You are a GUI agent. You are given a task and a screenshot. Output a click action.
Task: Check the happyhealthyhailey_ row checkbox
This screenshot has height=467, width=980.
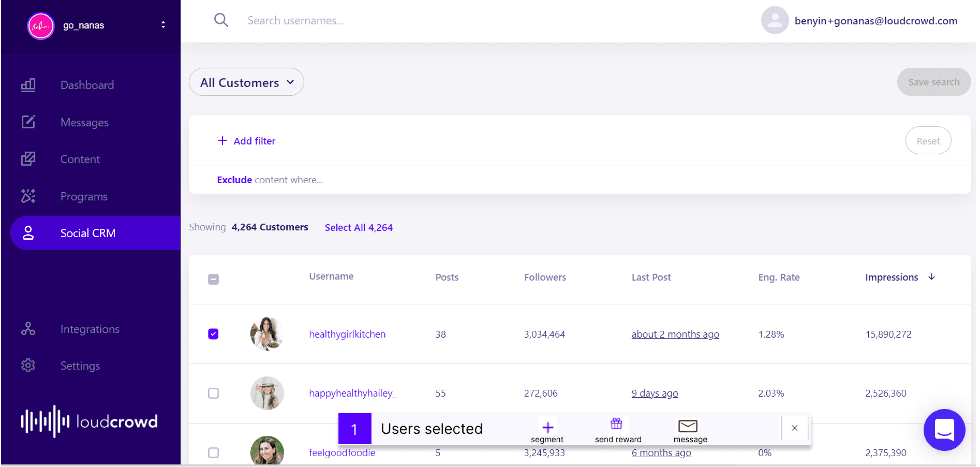point(214,393)
